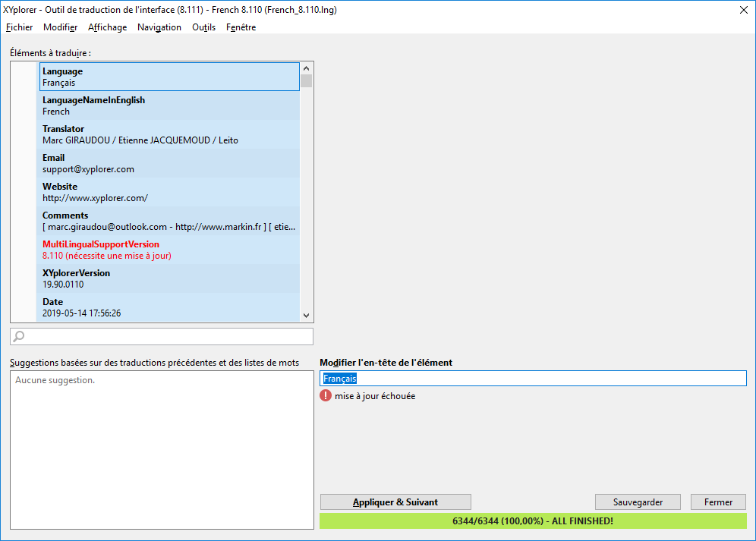
Task: Open the Fenêtre menu
Action: click(241, 27)
